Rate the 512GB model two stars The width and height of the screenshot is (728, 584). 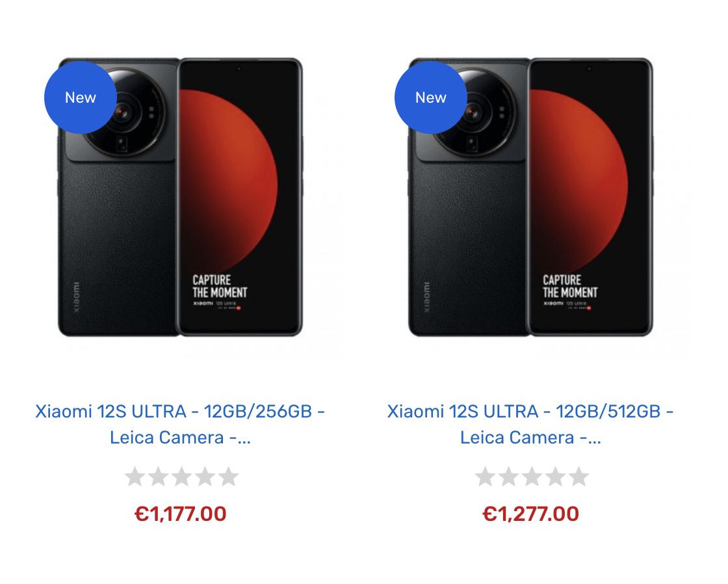[509, 477]
